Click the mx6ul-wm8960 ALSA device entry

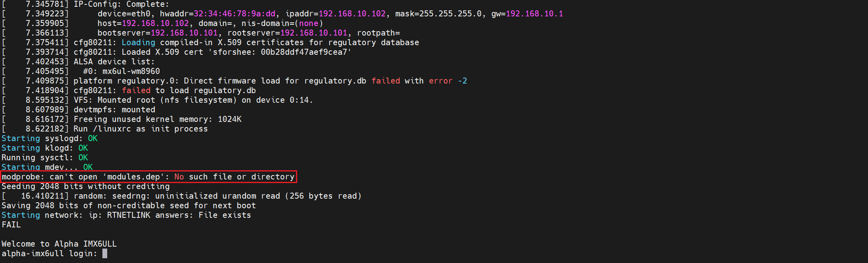[131, 71]
